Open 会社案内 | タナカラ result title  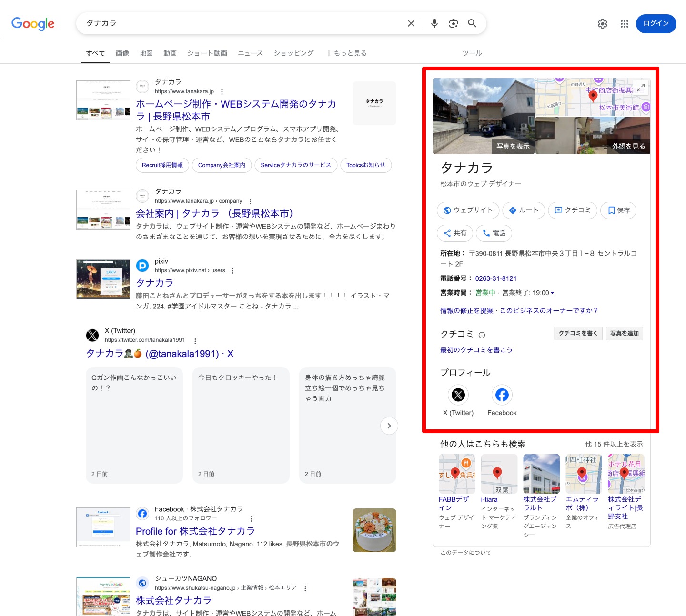[x=215, y=213]
